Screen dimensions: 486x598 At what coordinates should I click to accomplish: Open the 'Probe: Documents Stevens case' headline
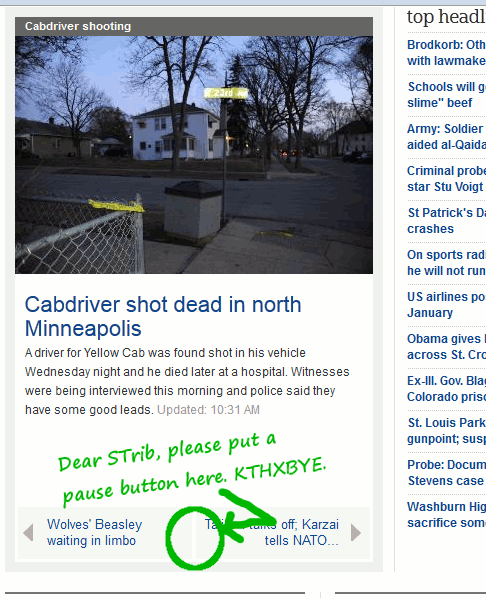point(446,472)
